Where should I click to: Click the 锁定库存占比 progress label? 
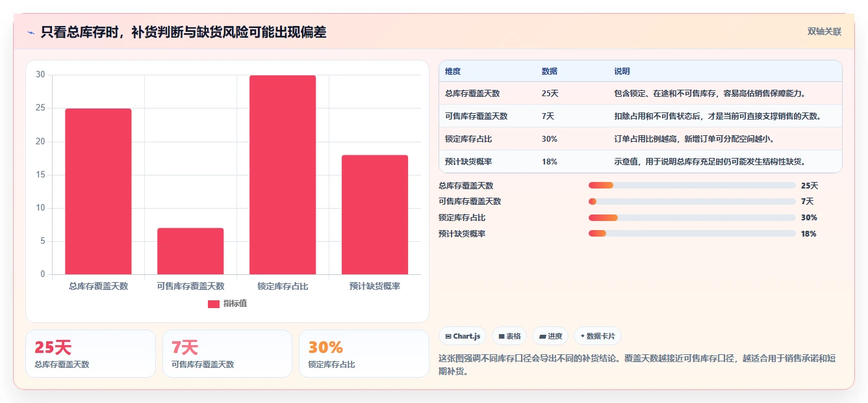462,218
